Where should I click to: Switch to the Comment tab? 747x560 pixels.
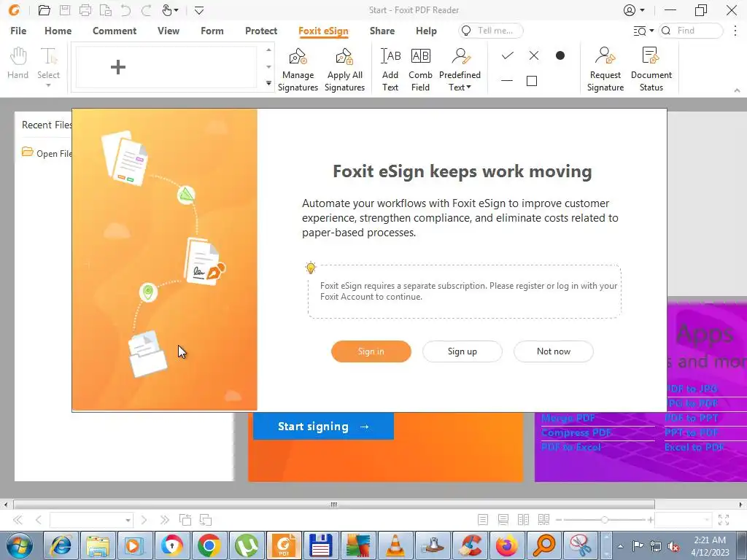[x=115, y=31]
